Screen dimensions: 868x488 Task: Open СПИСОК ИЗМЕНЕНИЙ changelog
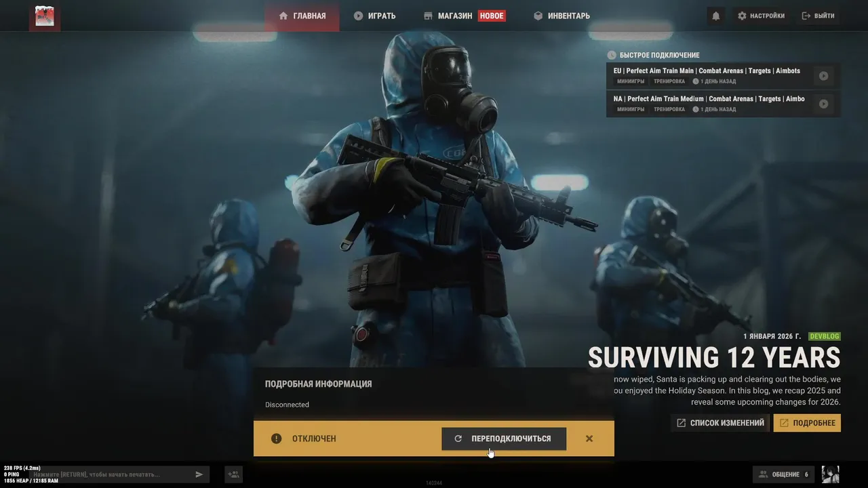(720, 423)
